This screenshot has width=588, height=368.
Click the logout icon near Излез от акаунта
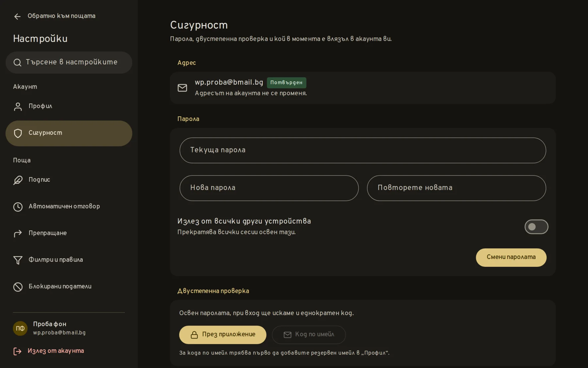coord(17,351)
